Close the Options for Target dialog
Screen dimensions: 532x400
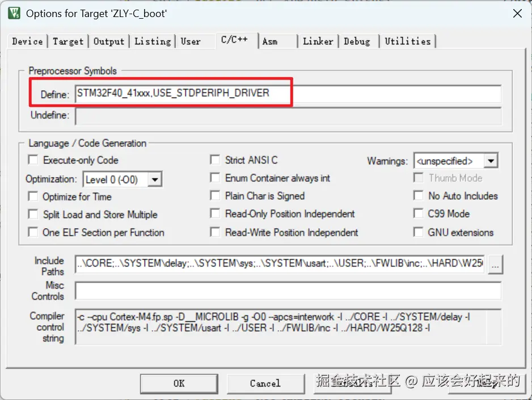tap(517, 14)
